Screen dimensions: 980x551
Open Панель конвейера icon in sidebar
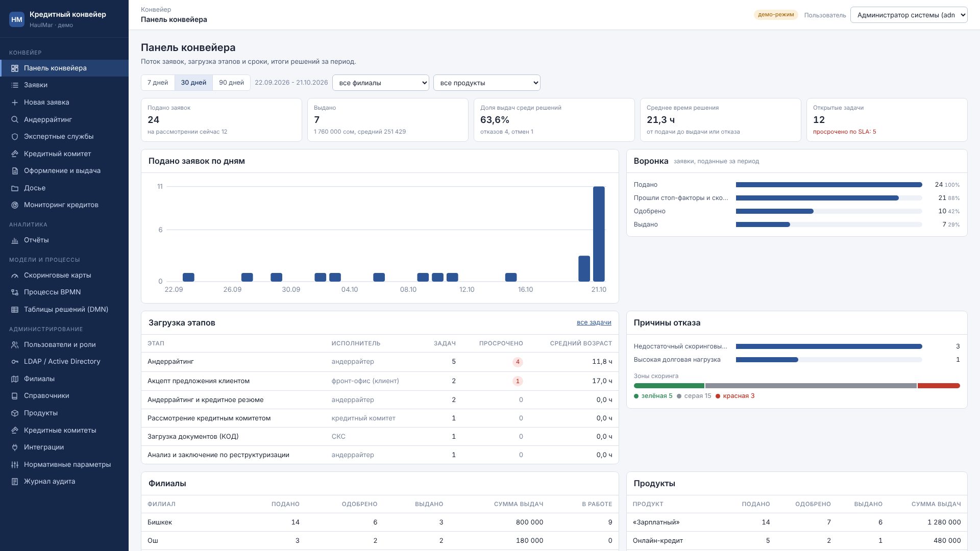[15, 68]
